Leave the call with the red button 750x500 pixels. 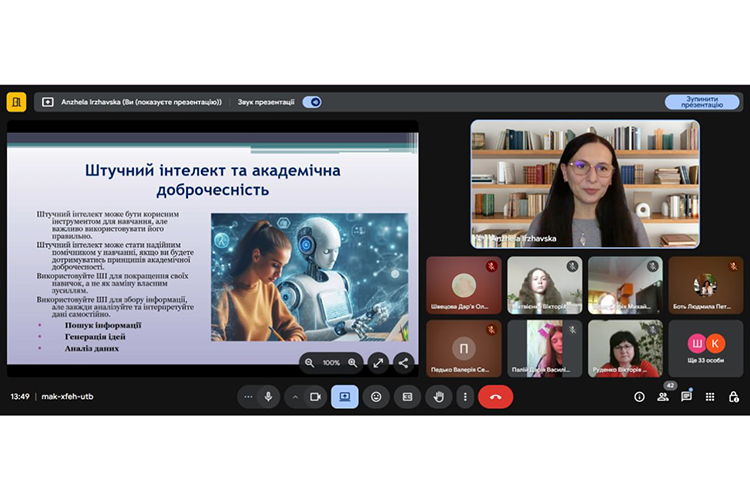tap(495, 396)
